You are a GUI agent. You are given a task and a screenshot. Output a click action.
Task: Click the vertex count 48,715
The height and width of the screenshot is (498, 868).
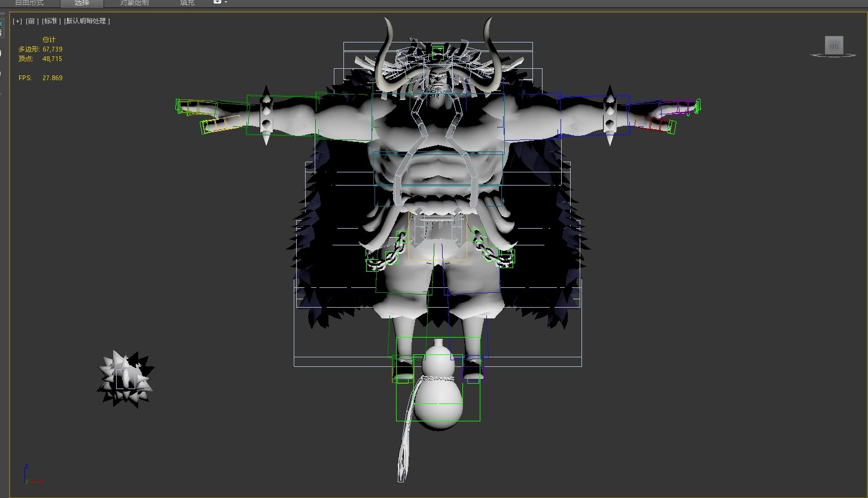pyautogui.click(x=53, y=59)
